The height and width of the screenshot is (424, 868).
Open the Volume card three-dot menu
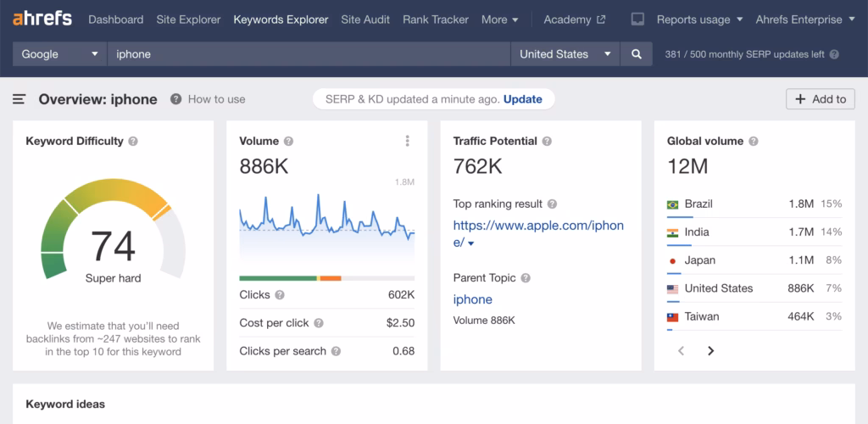pos(408,142)
